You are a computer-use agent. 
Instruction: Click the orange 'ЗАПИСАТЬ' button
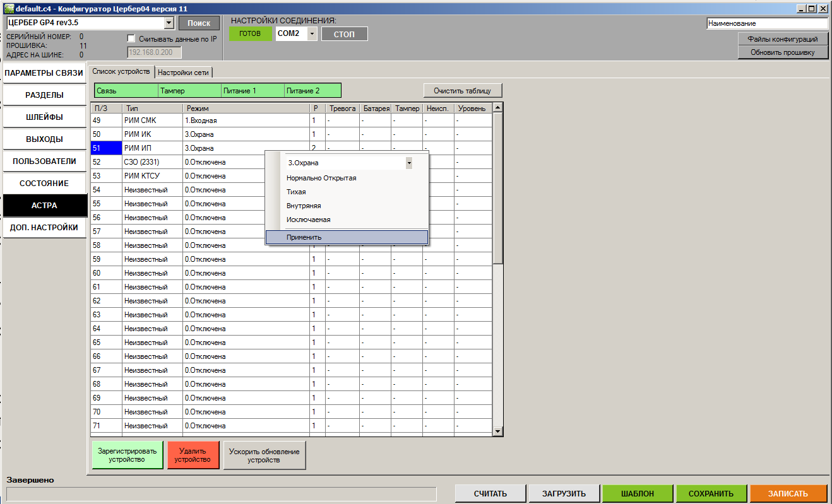pos(787,494)
